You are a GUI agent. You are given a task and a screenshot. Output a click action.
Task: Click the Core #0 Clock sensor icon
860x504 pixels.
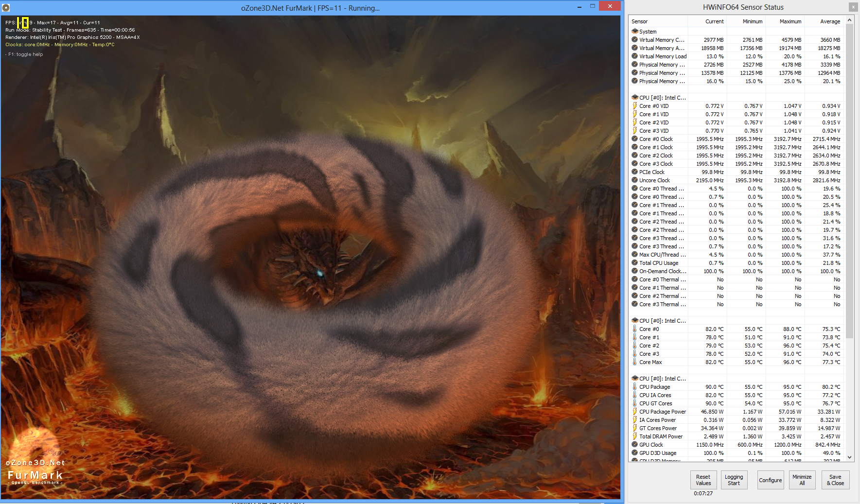(x=634, y=139)
